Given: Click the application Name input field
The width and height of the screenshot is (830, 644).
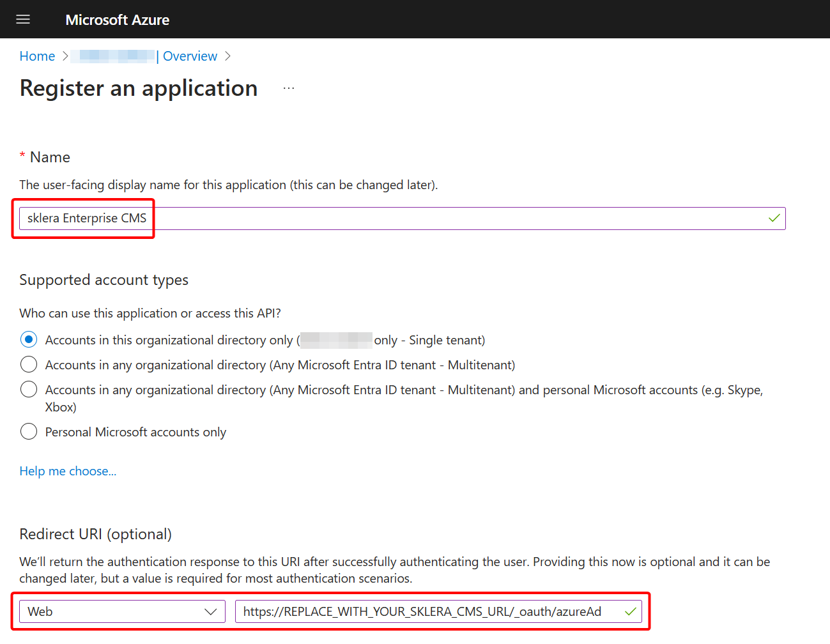Looking at the screenshot, I should click(x=402, y=218).
